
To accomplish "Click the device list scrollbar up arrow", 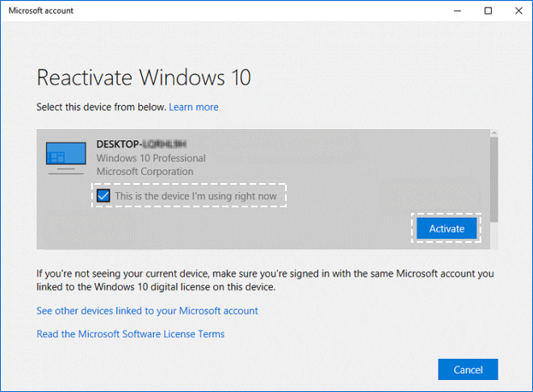I will (494, 133).
